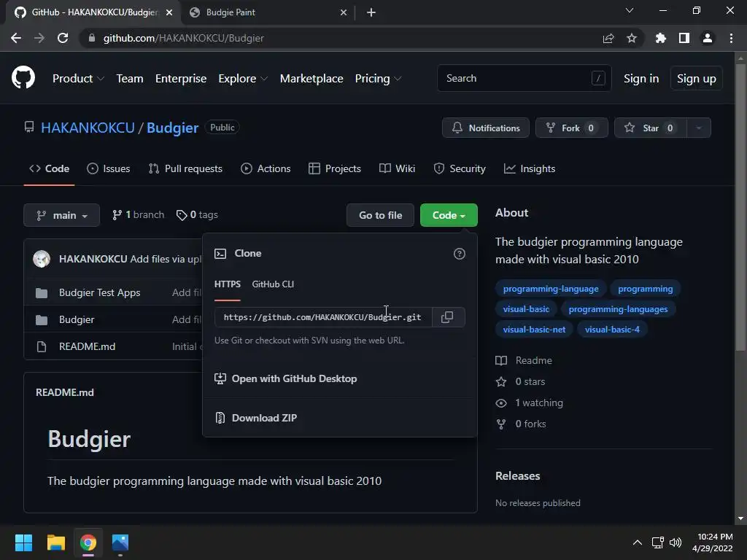Open the Chrome extensions puzzle icon
Image resolution: width=747 pixels, height=560 pixels.
661,38
